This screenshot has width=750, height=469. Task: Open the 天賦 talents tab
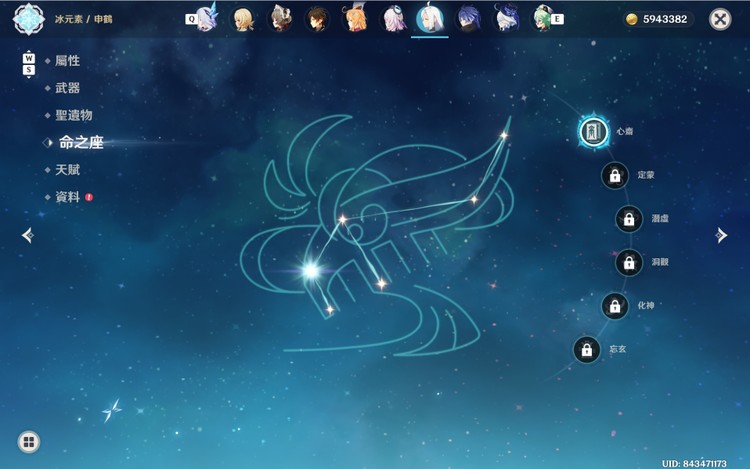point(67,170)
